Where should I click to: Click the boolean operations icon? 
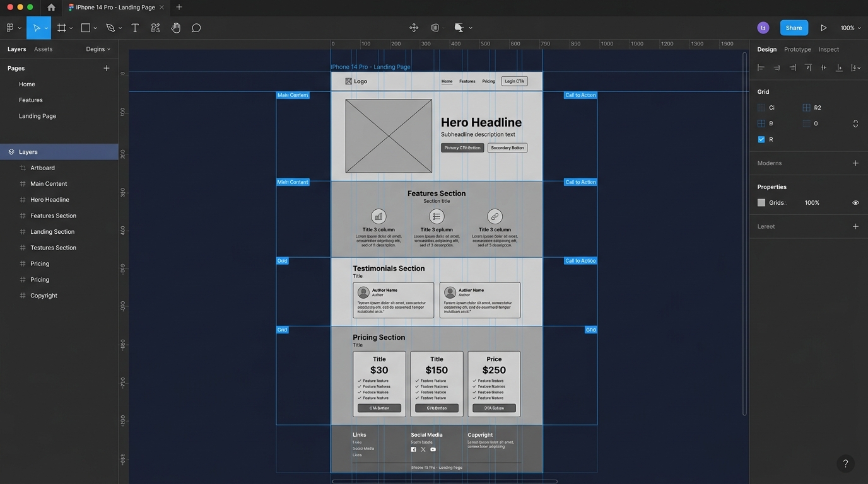pyautogui.click(x=459, y=28)
